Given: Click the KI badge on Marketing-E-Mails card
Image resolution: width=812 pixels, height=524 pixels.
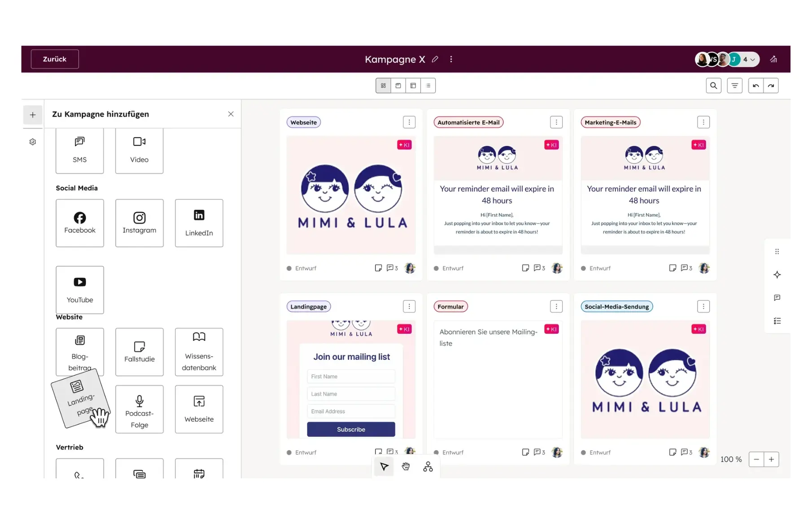Looking at the screenshot, I should pos(698,145).
